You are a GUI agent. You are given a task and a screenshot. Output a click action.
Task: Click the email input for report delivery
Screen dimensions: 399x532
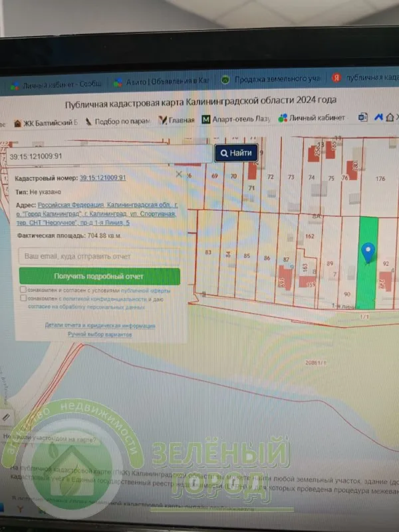point(99,256)
